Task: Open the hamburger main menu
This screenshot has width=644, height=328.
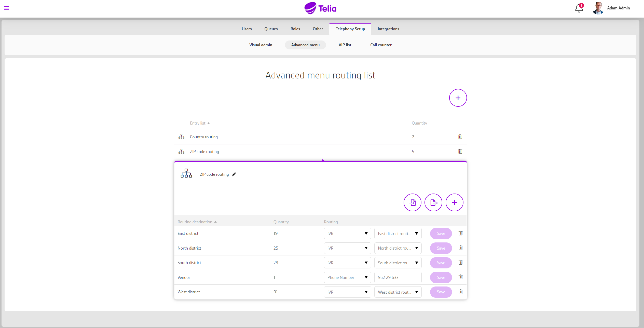Action: pos(6,8)
